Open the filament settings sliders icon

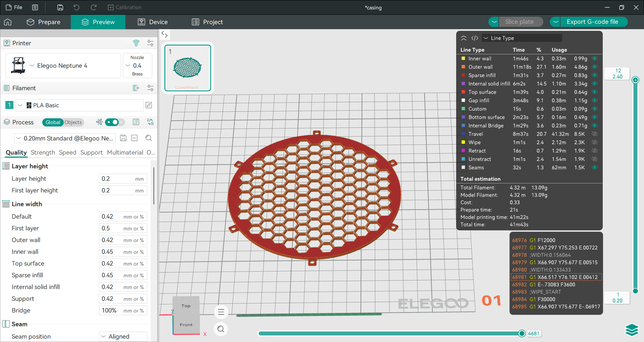[150, 88]
